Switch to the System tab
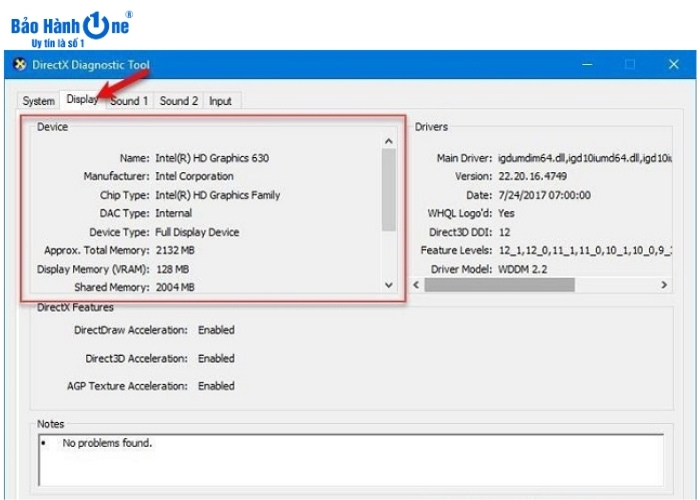 point(38,101)
